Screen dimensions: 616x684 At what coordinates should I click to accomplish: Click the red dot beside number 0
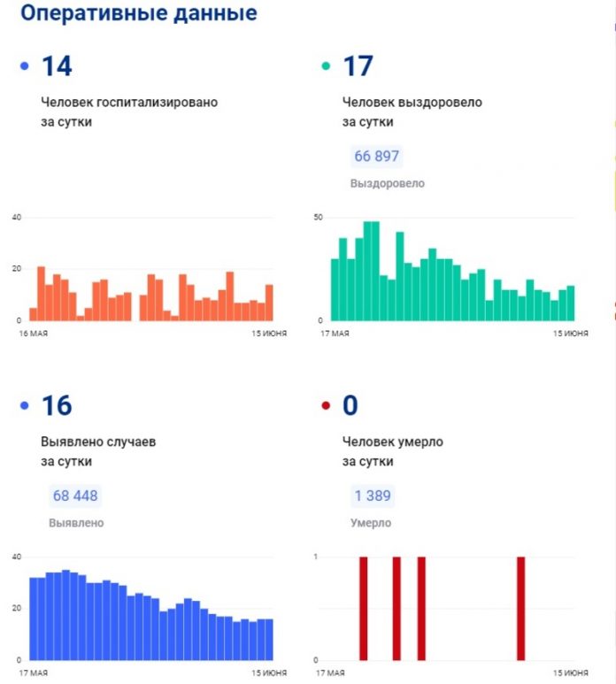(326, 405)
